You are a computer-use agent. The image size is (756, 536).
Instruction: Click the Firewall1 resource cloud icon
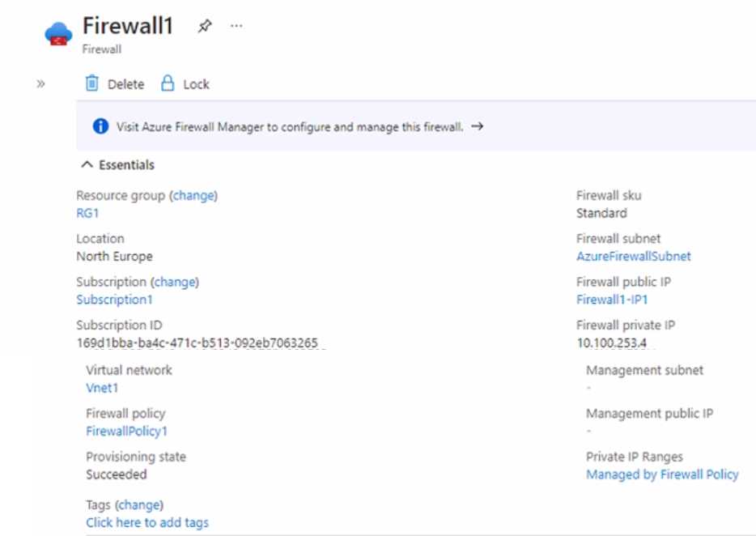tap(58, 35)
